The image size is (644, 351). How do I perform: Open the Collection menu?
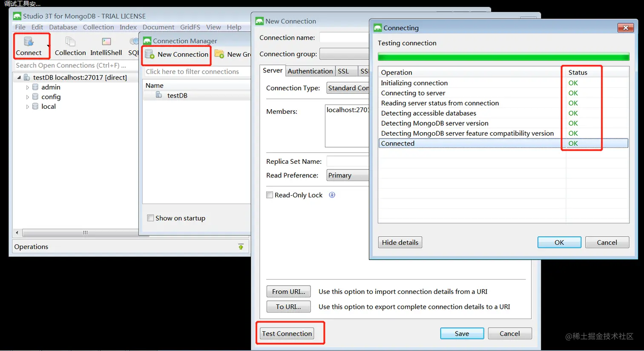click(98, 27)
